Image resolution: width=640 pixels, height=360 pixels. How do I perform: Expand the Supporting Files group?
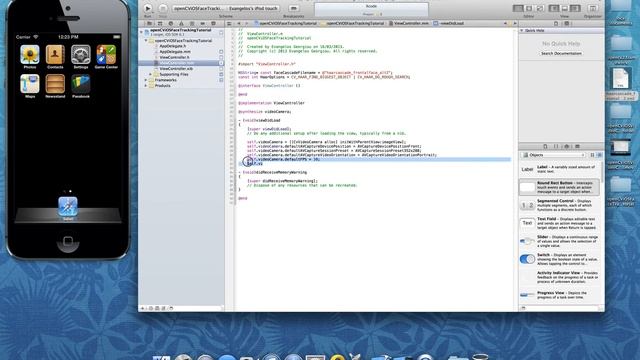click(x=151, y=74)
